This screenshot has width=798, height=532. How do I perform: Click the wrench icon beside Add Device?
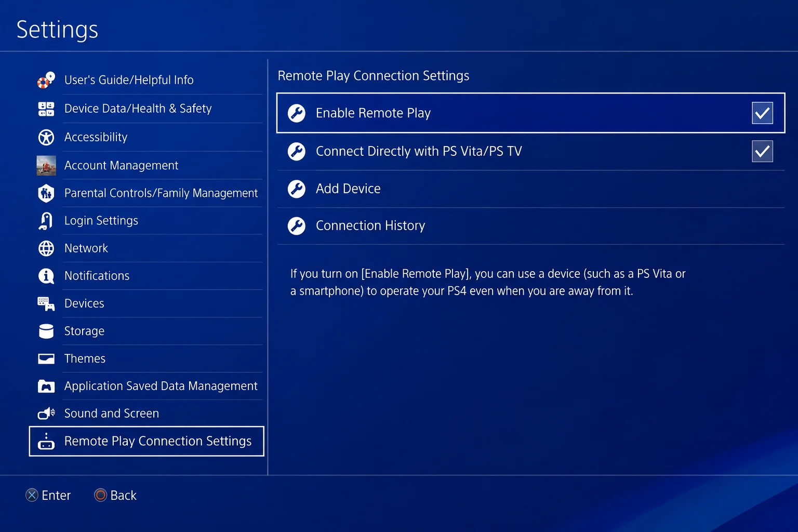coord(297,189)
